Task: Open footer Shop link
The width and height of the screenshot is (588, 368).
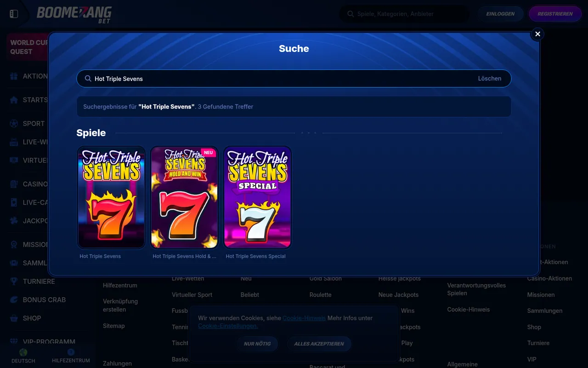Action: coord(534,327)
